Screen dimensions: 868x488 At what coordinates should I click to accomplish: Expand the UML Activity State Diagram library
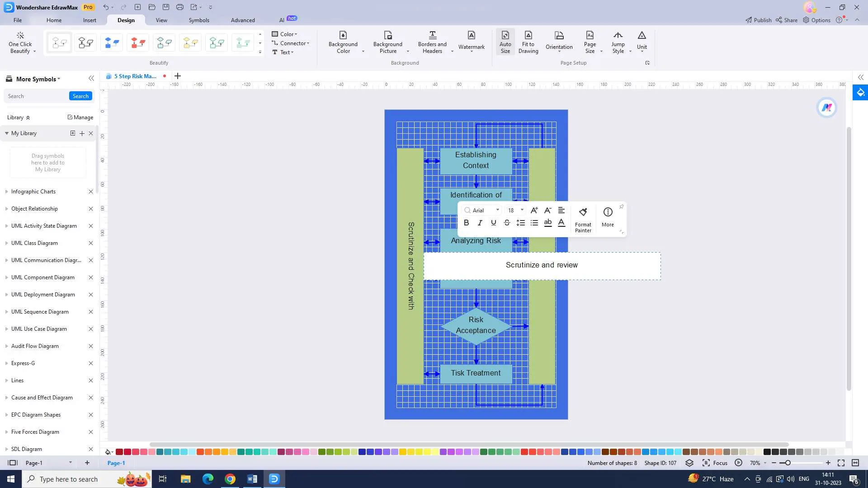6,225
